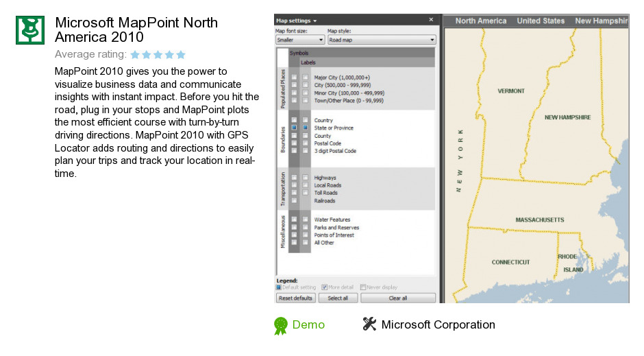The height and width of the screenshot is (356, 644).
Task: Click the VERMONT label on the map
Action: click(511, 91)
